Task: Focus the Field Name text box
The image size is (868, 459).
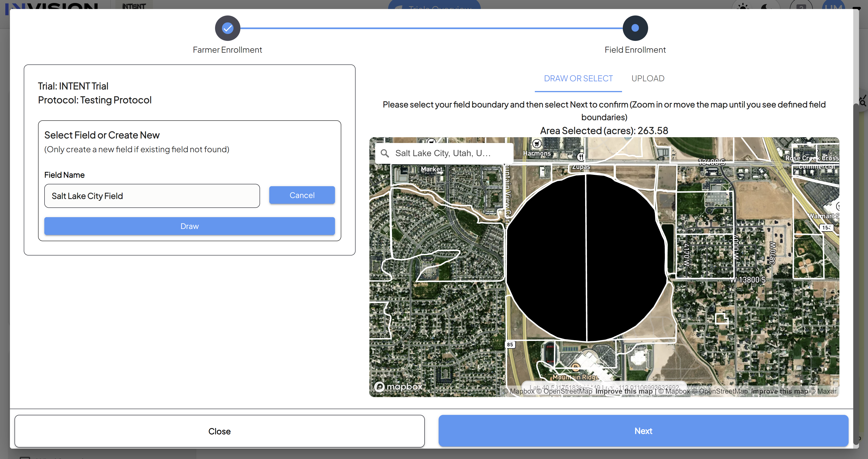Action: 152,196
